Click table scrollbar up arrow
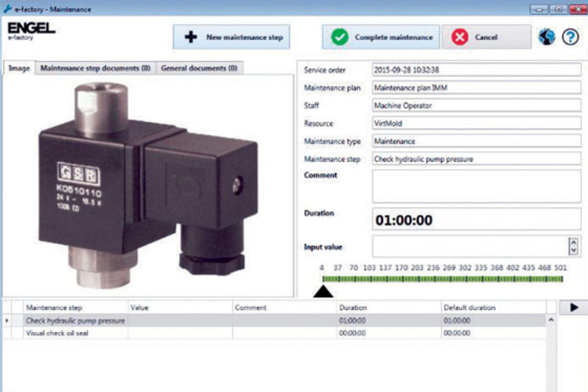Image resolution: width=588 pixels, height=392 pixels. point(551,320)
